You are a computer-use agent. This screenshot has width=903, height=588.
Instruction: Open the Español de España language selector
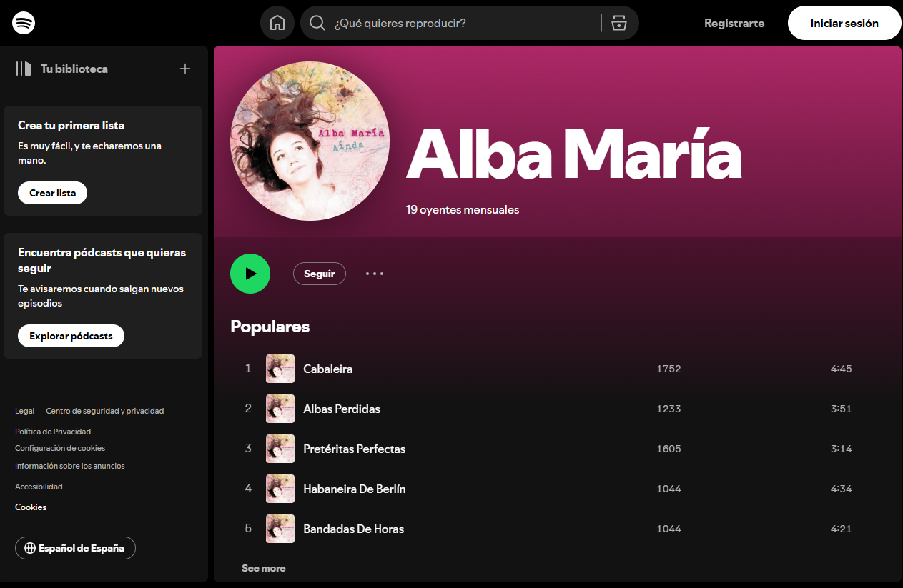point(75,548)
